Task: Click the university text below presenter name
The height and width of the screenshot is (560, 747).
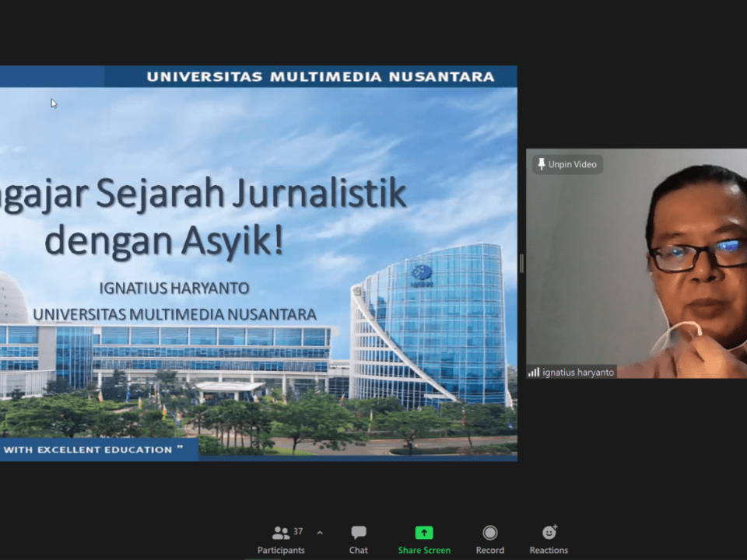Action: pyautogui.click(x=174, y=314)
